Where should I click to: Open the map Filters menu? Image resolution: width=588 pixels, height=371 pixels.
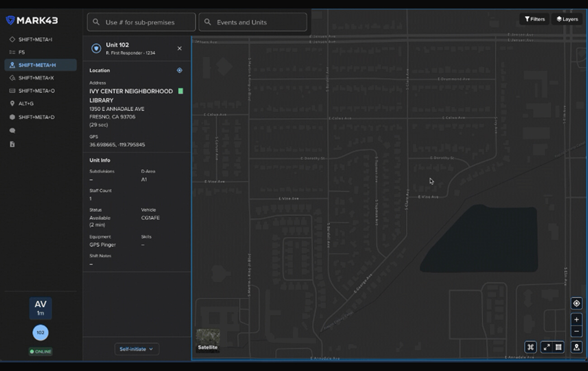coord(535,19)
